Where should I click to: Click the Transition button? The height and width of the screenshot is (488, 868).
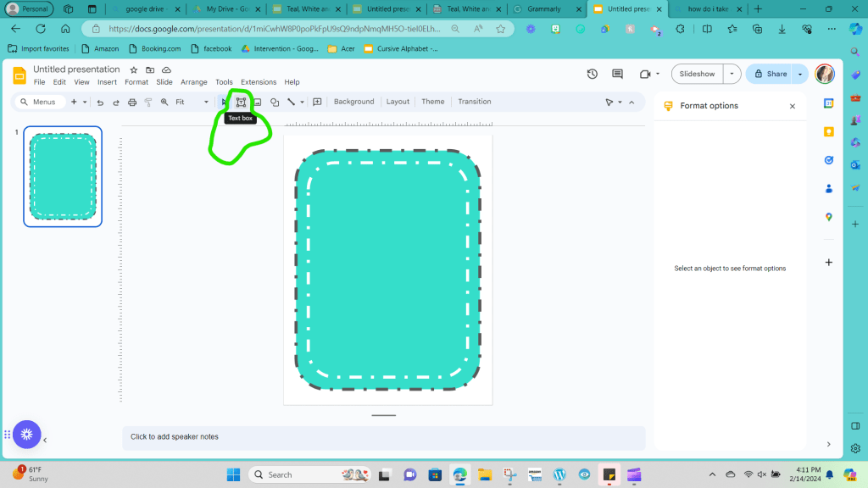474,102
